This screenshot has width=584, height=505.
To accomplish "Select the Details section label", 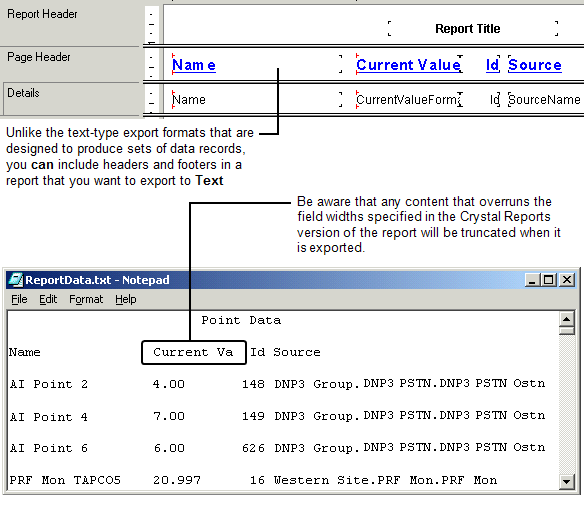I will [23, 93].
